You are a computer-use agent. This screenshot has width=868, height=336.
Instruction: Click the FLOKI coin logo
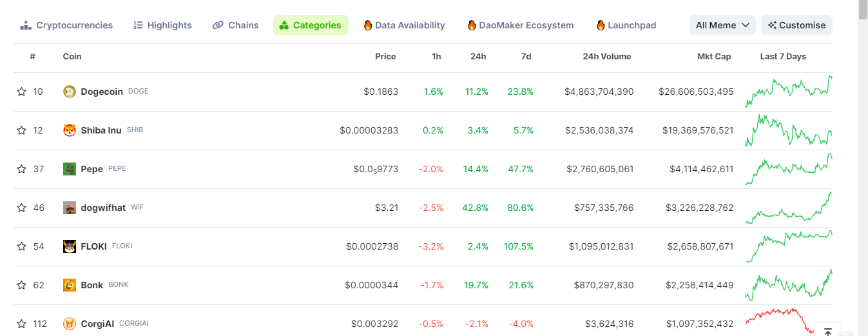[x=70, y=246]
